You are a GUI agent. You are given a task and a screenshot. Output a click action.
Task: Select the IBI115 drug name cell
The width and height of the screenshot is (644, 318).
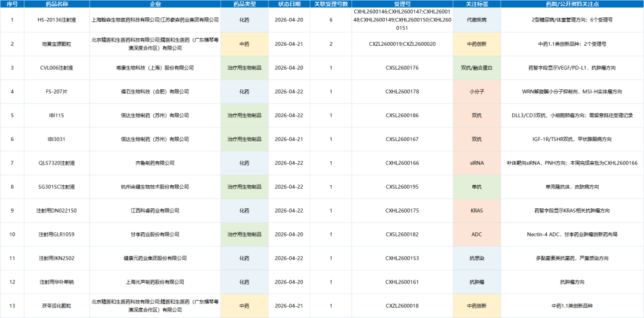pos(57,116)
